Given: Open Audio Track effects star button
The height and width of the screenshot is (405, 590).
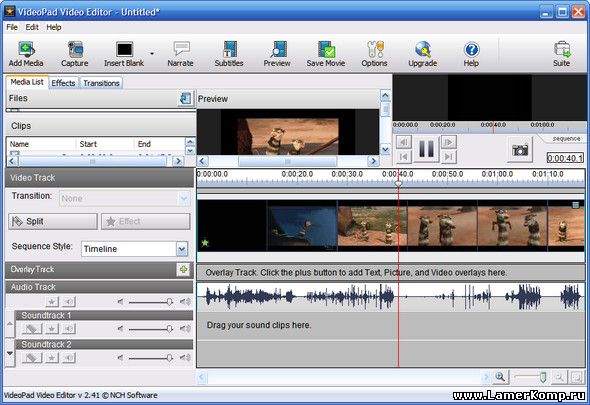Looking at the screenshot, I should (52, 301).
